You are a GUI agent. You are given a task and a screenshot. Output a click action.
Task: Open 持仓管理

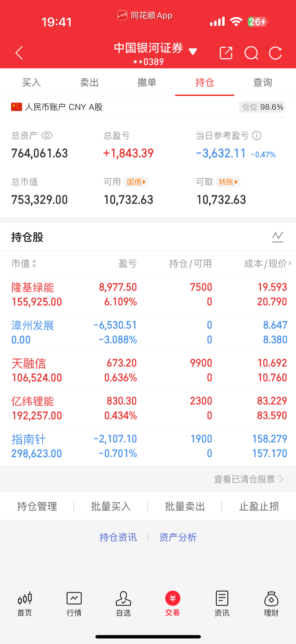pyautogui.click(x=37, y=506)
